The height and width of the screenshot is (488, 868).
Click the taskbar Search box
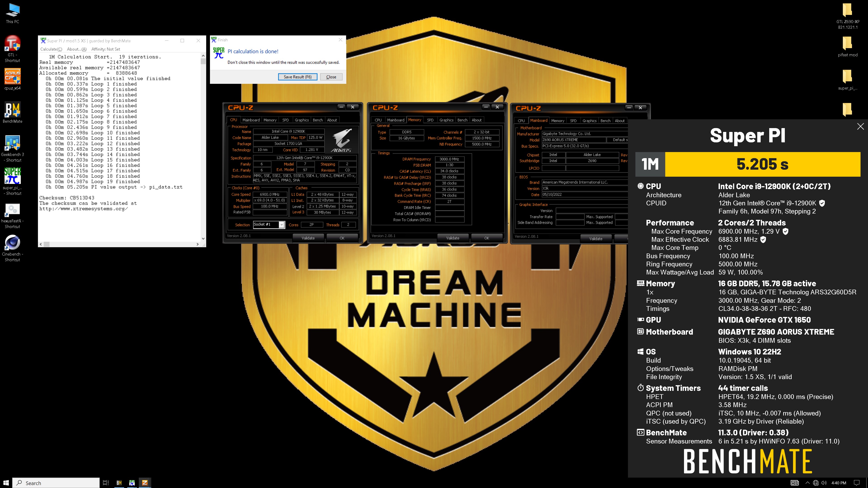point(56,483)
